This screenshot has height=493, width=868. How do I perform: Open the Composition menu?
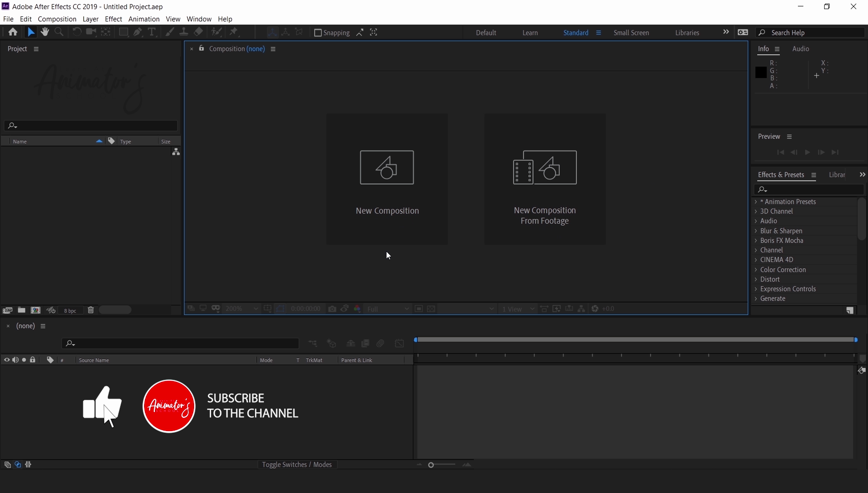pos(57,19)
